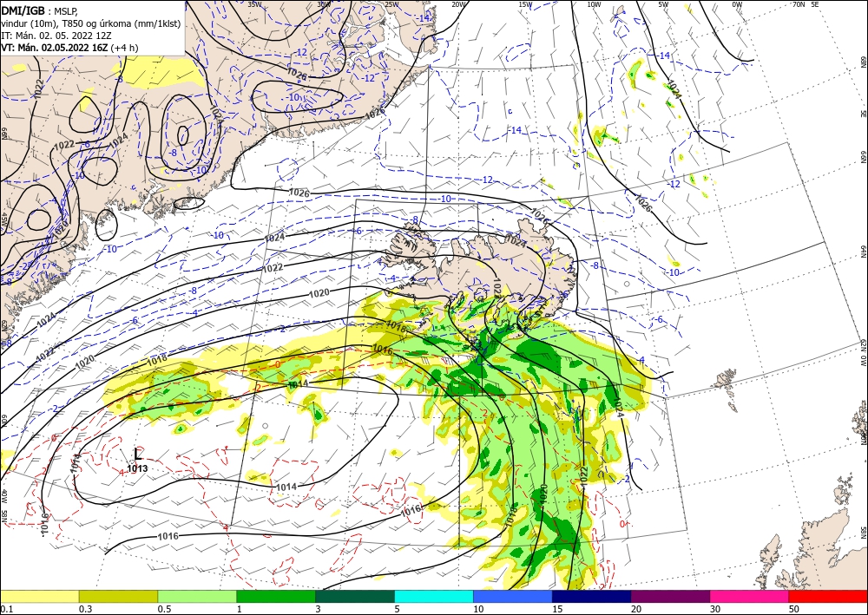Click the '0.1' legend scale value
The image size is (868, 615).
[6, 609]
